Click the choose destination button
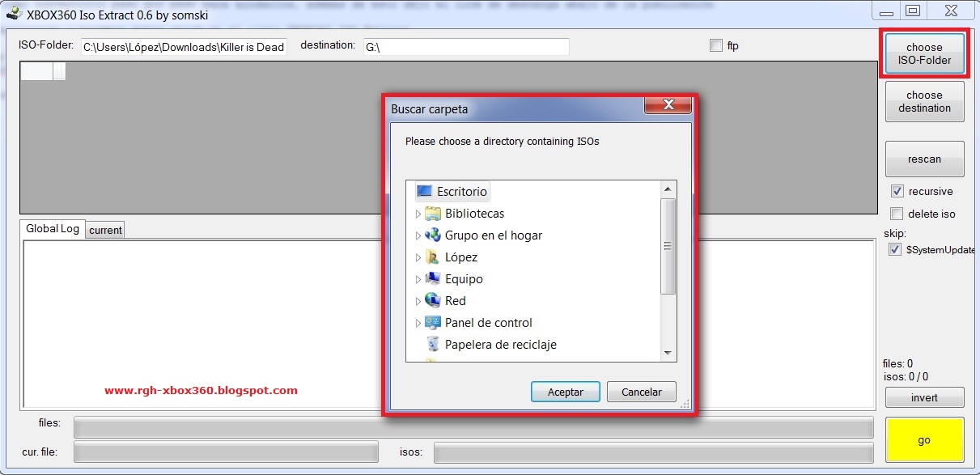 [x=924, y=101]
